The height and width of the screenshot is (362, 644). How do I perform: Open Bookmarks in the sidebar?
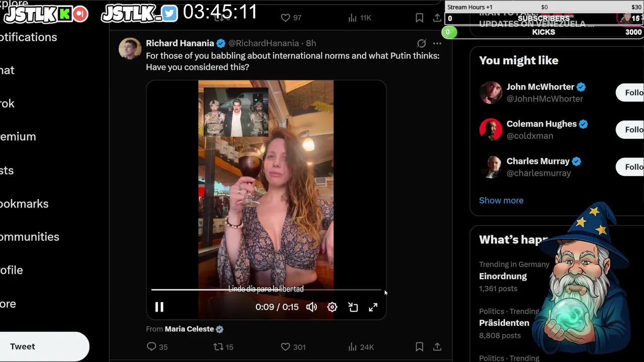point(24,204)
